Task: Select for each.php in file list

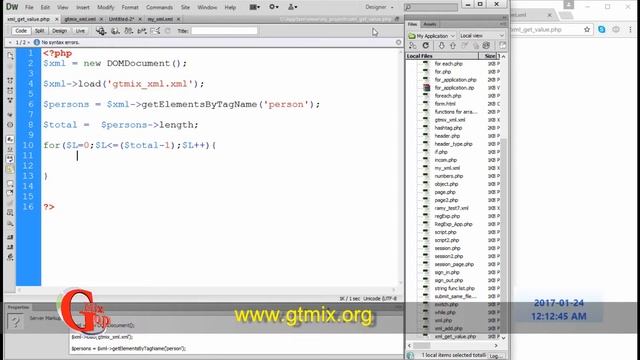Action: [448, 64]
